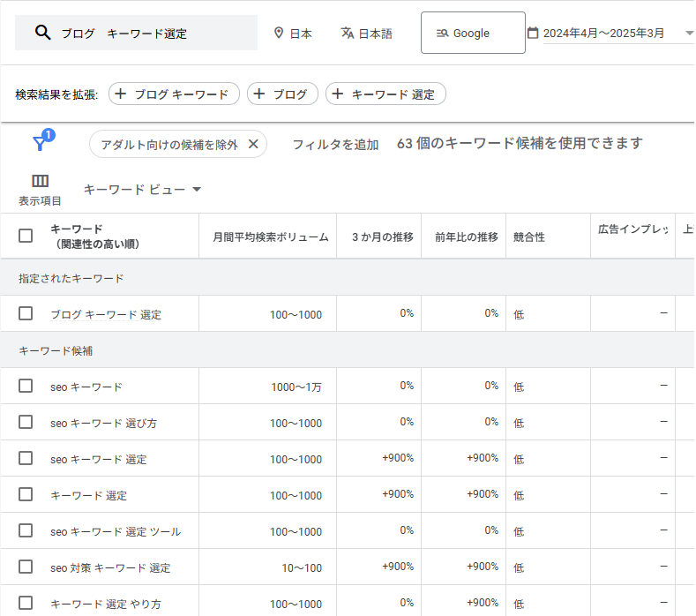696x616 pixels.
Task: Remove the アダルト向けの候補を除外 filter chip
Action: [253, 144]
